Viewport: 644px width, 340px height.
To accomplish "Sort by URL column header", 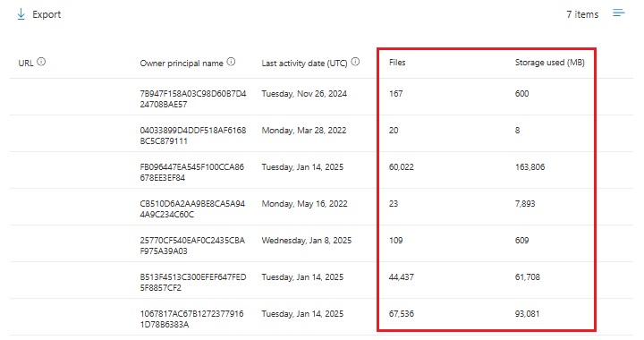I will (x=25, y=64).
